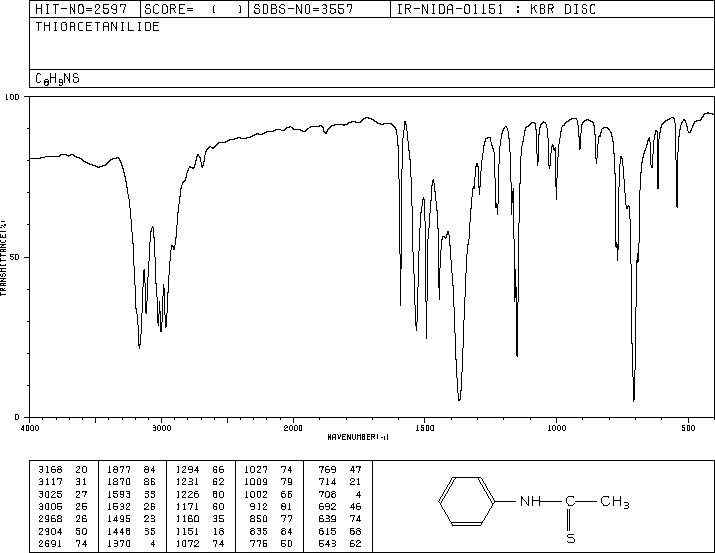Select the 3025 peak entry in the table
The image size is (715, 553).
point(62,494)
